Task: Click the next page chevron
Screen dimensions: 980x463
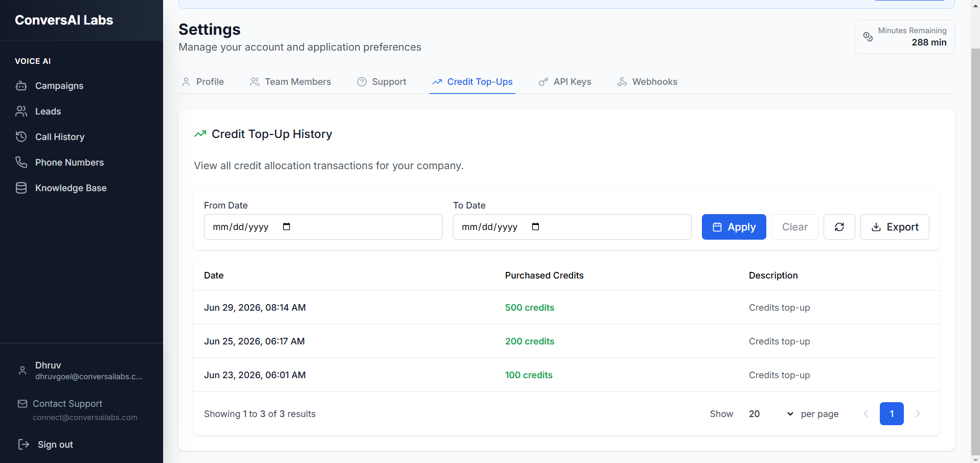Action: (918, 414)
